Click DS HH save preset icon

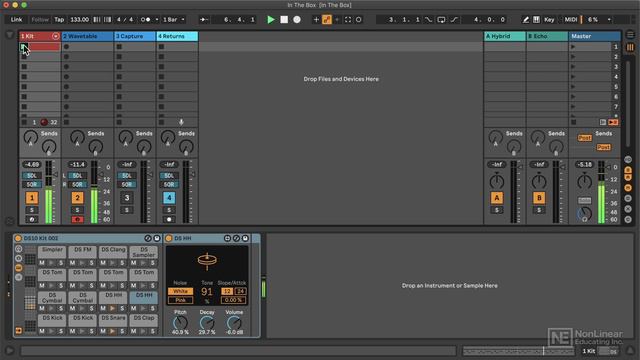245,238
